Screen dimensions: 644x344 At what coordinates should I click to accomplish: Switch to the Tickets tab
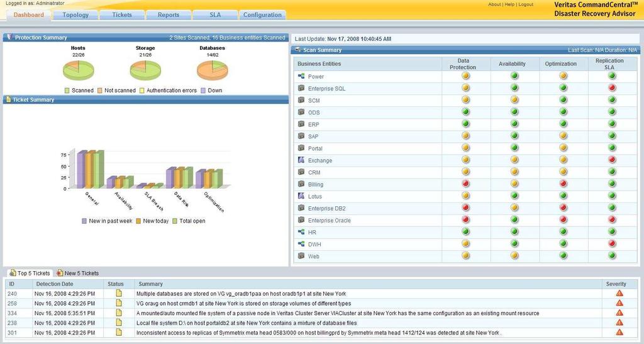tap(122, 14)
